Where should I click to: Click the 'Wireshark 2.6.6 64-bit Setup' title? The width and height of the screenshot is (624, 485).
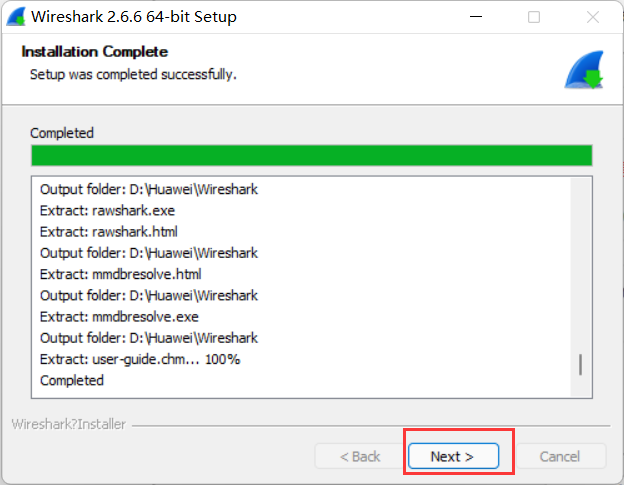pyautogui.click(x=134, y=17)
